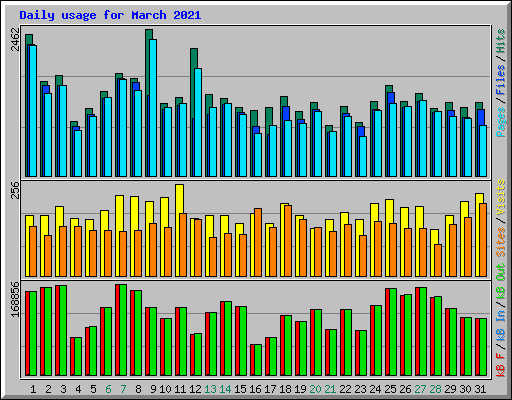Click the day label "15" on the axis
This screenshot has width=512, height=400.
pos(240,389)
